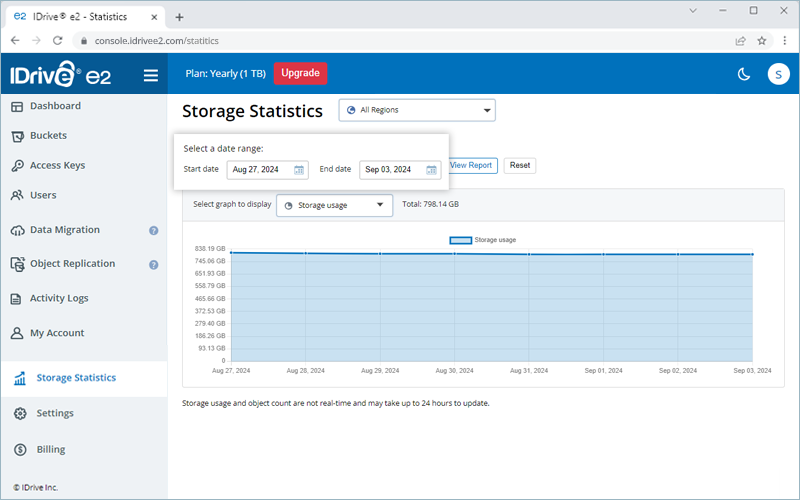The height and width of the screenshot is (500, 800).
Task: Bookmark this page with the star icon
Action: point(762,41)
